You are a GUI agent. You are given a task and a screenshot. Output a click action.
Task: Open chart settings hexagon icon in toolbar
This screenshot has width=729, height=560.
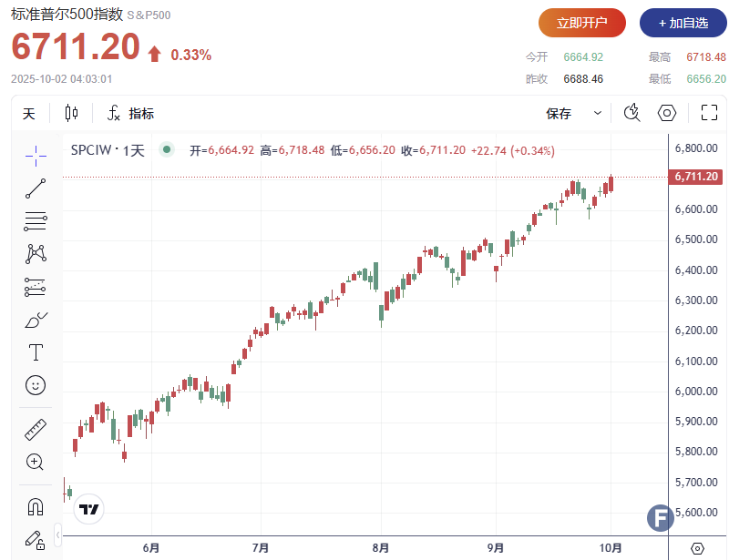click(667, 113)
